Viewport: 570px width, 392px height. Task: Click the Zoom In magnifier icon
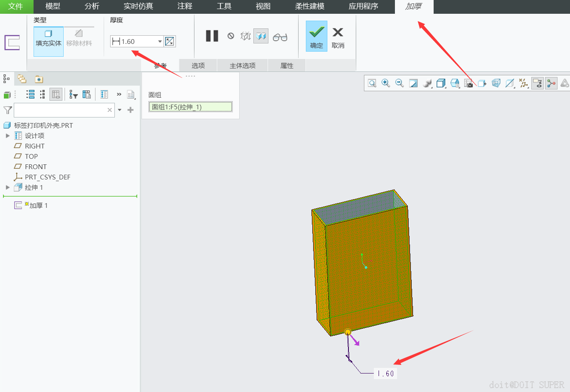pos(386,83)
